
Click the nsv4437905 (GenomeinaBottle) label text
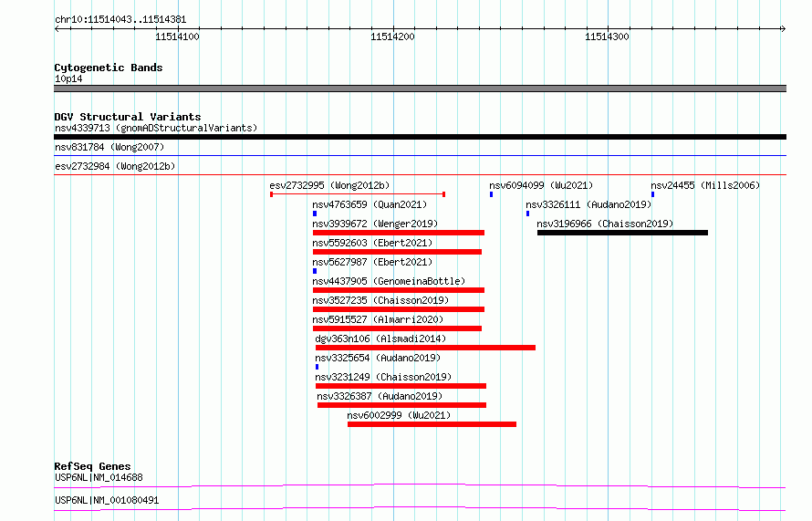point(389,281)
